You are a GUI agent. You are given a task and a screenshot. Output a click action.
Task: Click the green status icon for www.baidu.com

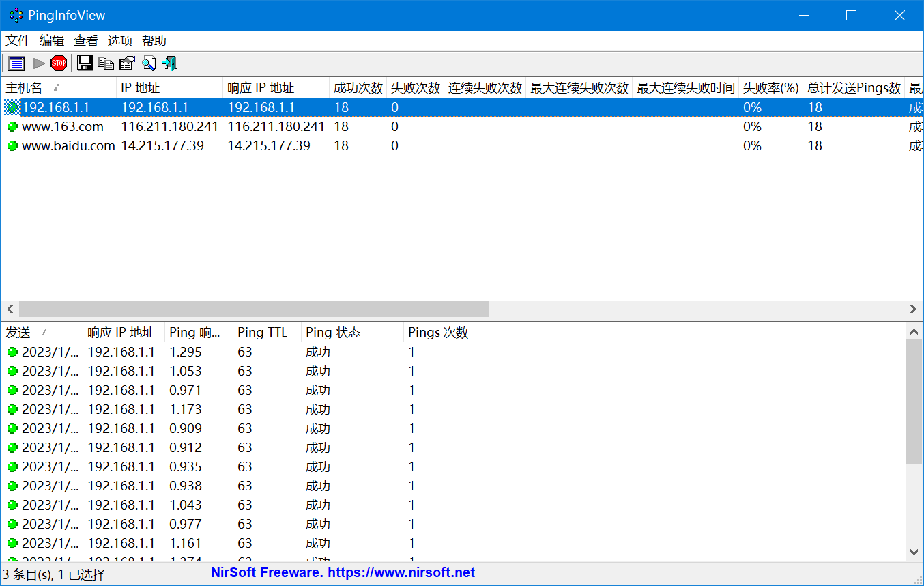(12, 145)
